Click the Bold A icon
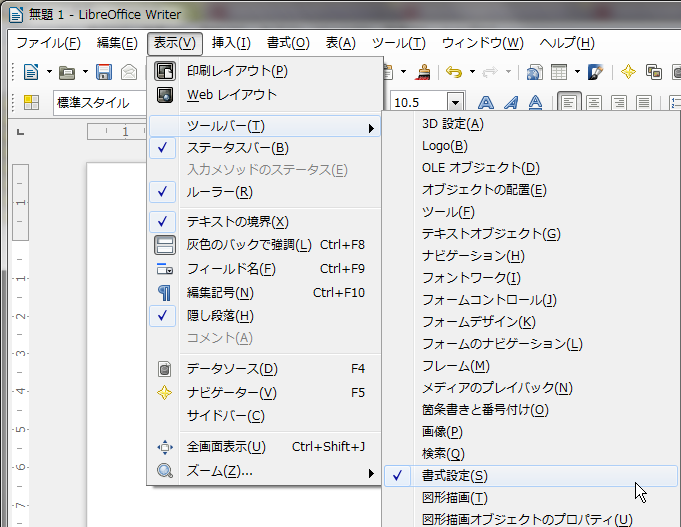 click(x=486, y=103)
